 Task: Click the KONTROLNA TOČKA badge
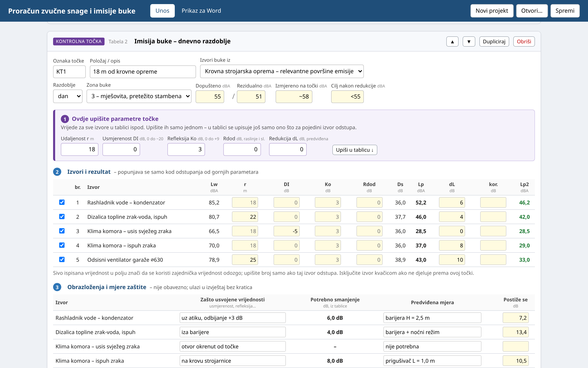pyautogui.click(x=79, y=41)
